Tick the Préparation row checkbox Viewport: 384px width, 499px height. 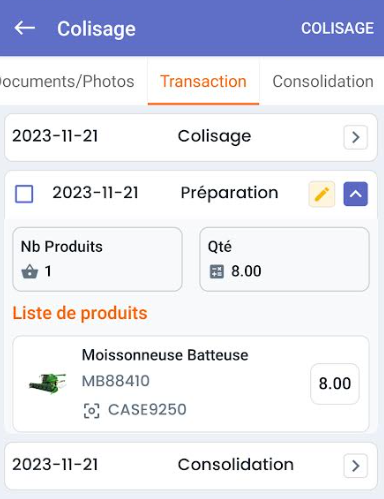tap(24, 194)
